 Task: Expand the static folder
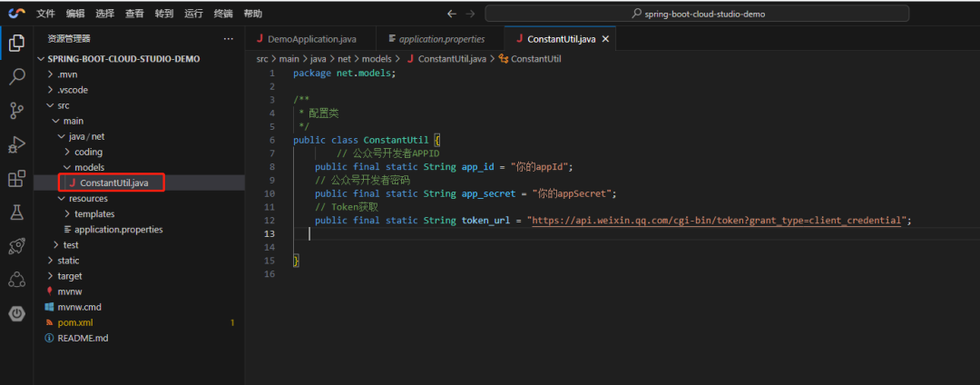[x=139, y=261]
